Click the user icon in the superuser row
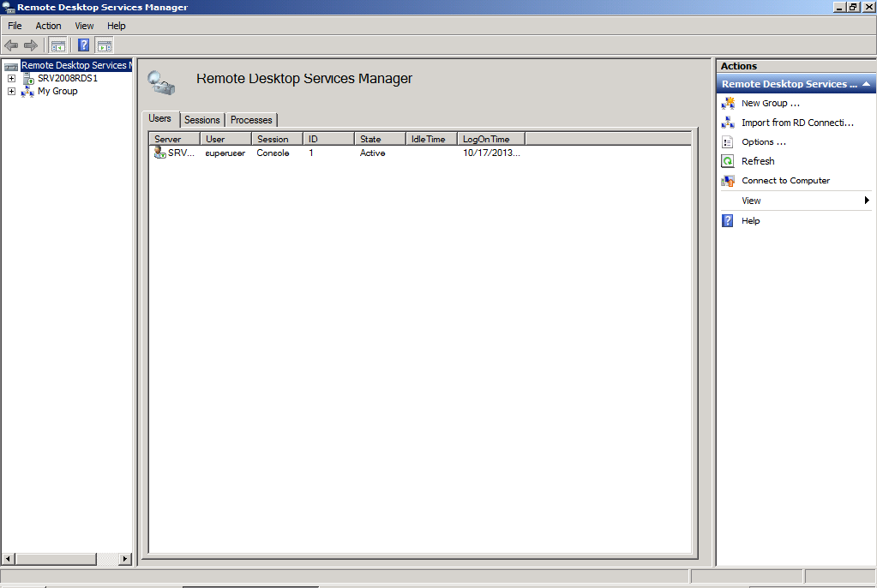The width and height of the screenshot is (877, 588). 160,153
